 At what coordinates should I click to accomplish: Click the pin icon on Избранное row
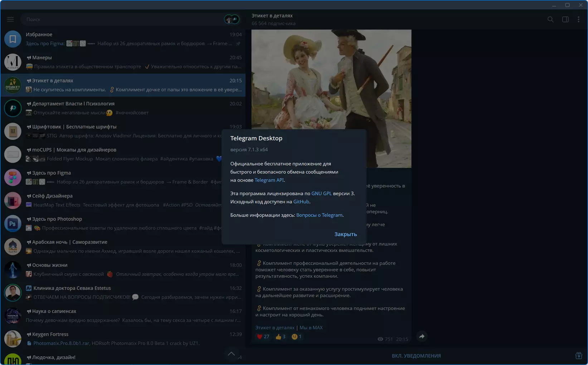tap(238, 44)
